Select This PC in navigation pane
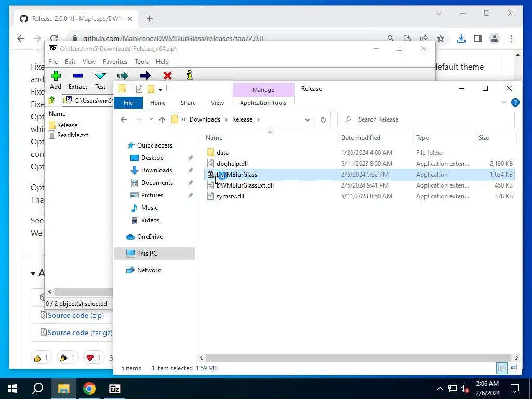 [154, 254]
